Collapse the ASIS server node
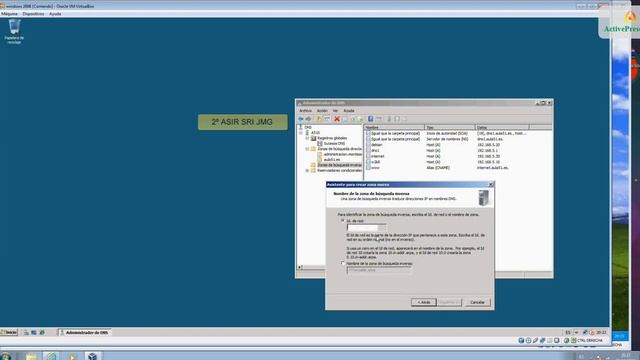This screenshot has height=360, width=640. point(301,133)
